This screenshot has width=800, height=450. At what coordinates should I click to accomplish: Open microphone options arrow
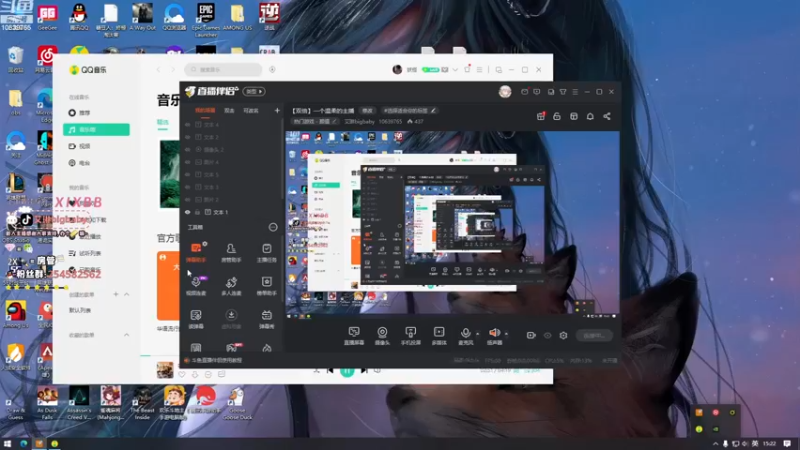coord(478,334)
